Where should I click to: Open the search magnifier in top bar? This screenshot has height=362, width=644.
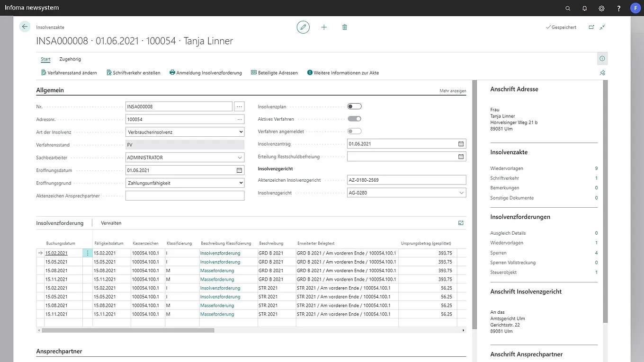tap(568, 8)
